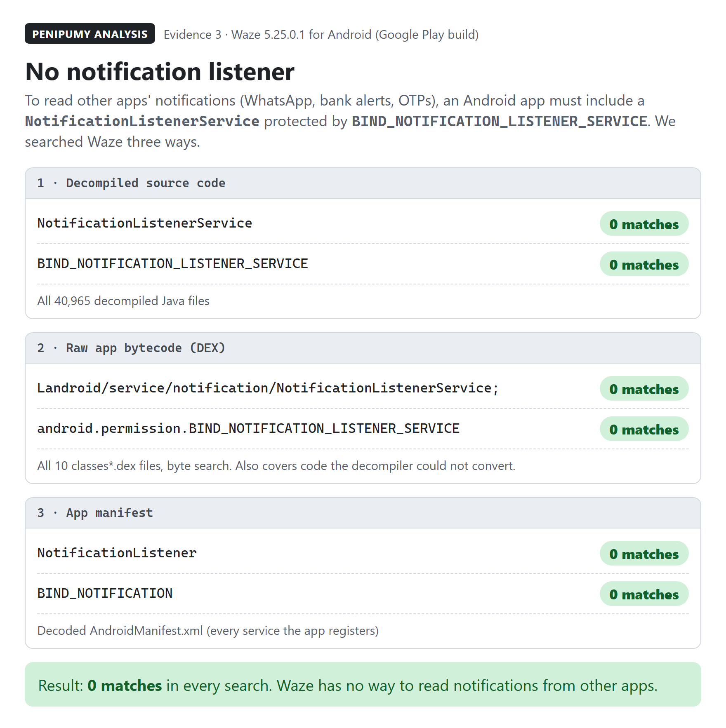Click 0 matches badge beside android.permission row
Viewport: 726px width, 728px height.
(x=644, y=429)
